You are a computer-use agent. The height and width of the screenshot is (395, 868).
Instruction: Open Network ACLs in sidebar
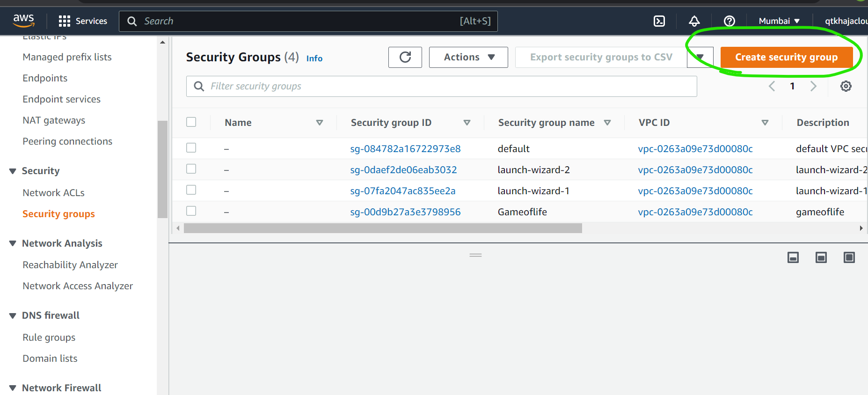(54, 193)
